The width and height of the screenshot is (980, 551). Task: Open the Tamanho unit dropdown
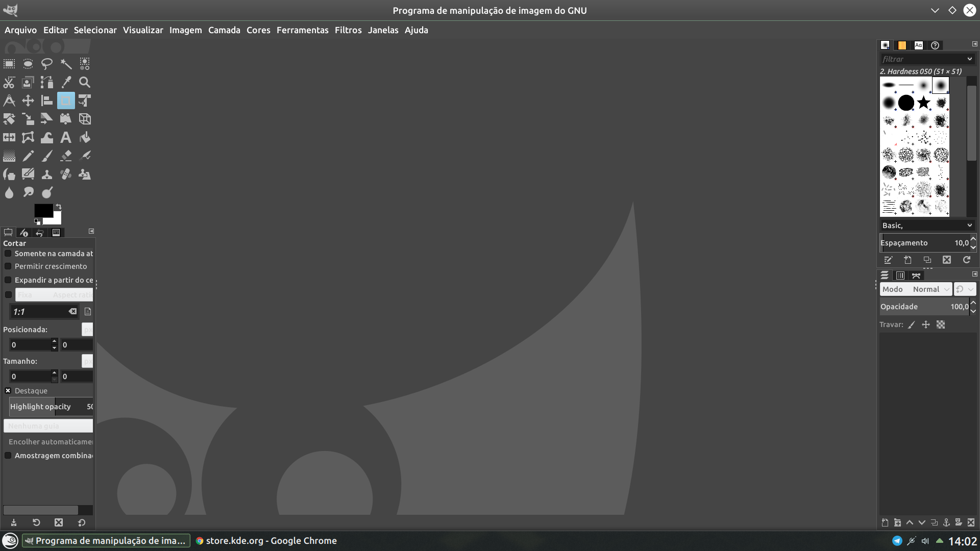point(87,361)
